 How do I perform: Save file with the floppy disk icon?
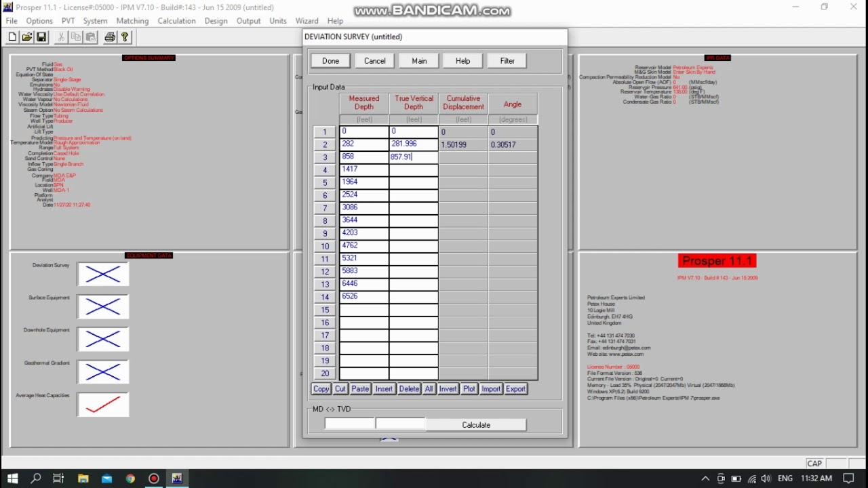click(41, 37)
